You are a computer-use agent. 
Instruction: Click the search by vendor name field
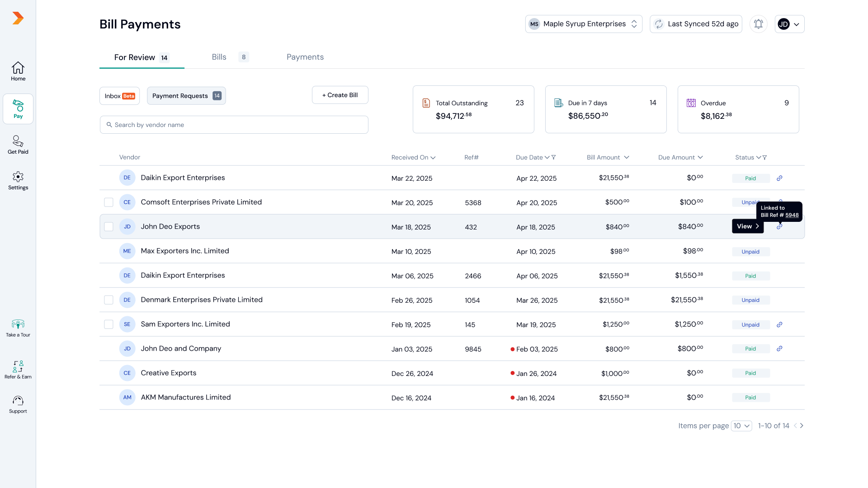click(234, 125)
